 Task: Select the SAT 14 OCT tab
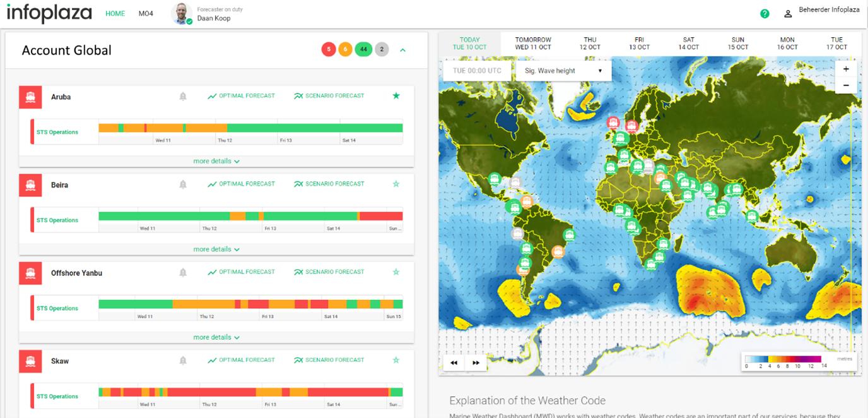pos(689,44)
